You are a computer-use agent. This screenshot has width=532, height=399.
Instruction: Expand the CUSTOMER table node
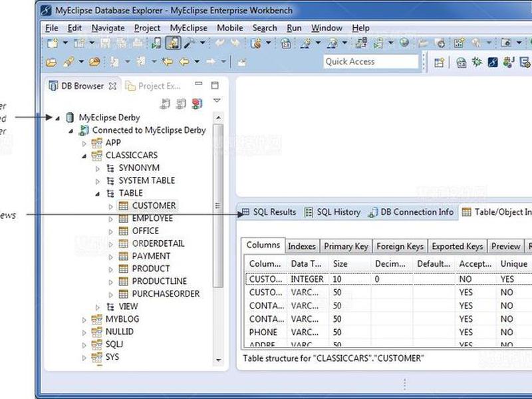click(x=110, y=206)
